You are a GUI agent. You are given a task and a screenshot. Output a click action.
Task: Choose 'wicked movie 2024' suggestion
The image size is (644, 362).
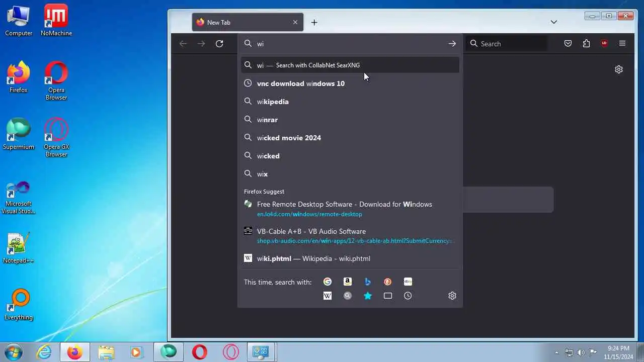click(x=350, y=138)
